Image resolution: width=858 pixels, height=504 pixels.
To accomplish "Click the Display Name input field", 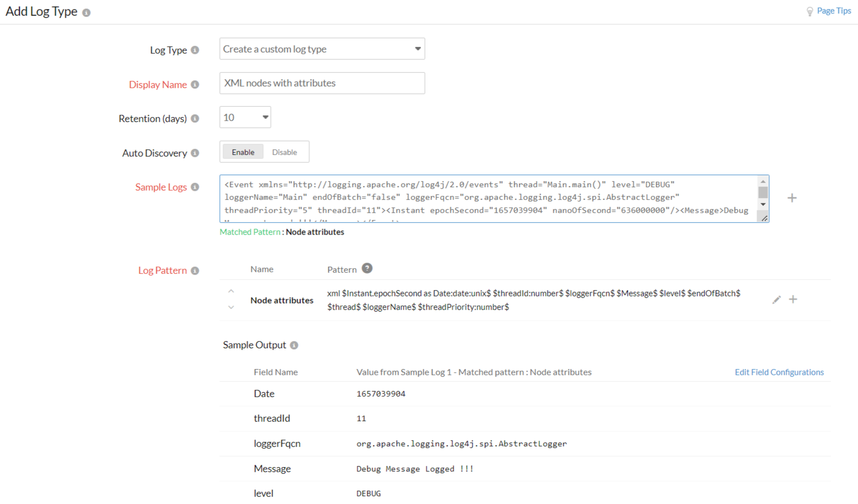I will 322,83.
